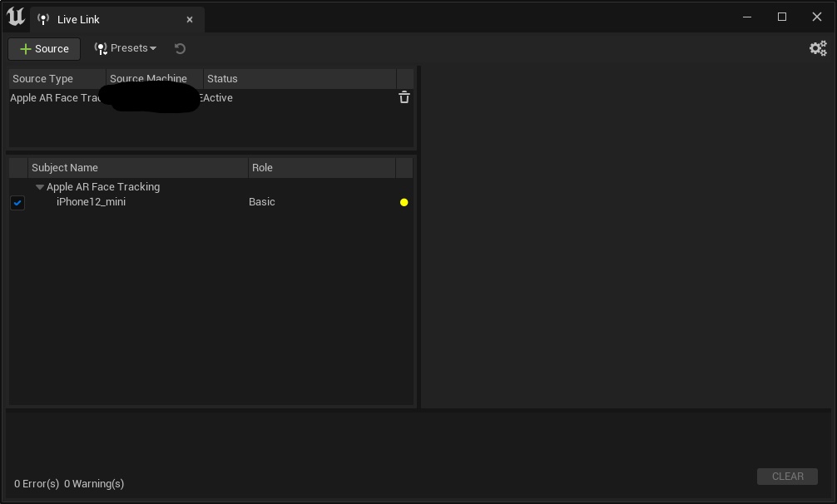The width and height of the screenshot is (837, 504).
Task: Click the 0 Error(s) status text
Action: (x=37, y=484)
